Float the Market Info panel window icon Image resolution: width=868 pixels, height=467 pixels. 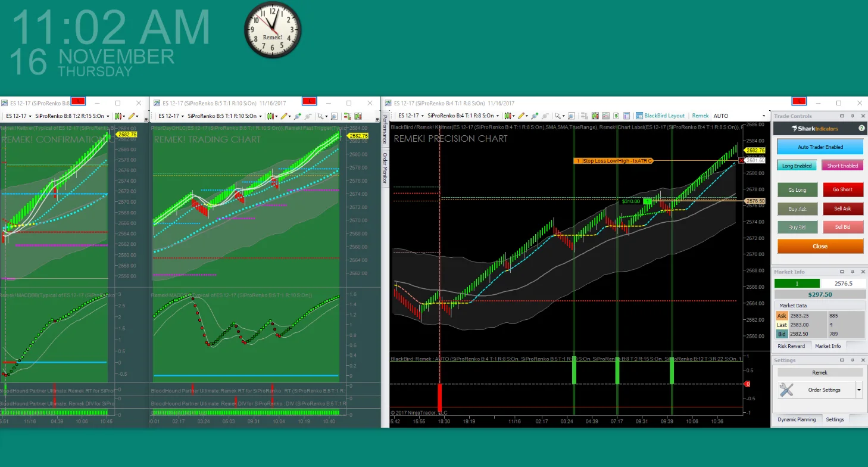842,272
